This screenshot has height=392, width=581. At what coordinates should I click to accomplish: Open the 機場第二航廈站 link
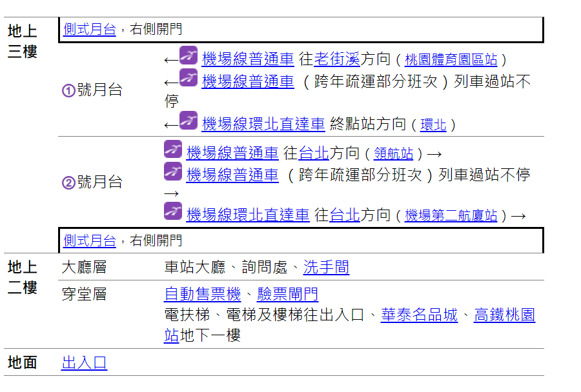(x=451, y=216)
